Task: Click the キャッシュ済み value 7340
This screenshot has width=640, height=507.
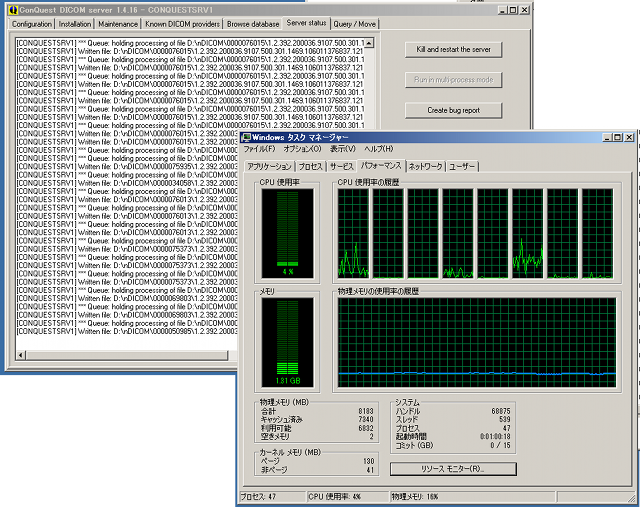Action: pyautogui.click(x=366, y=420)
